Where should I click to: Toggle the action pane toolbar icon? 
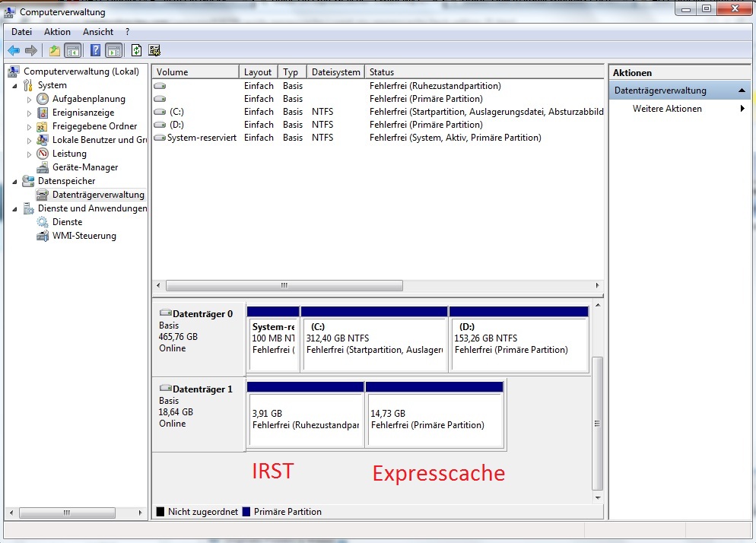(x=114, y=50)
